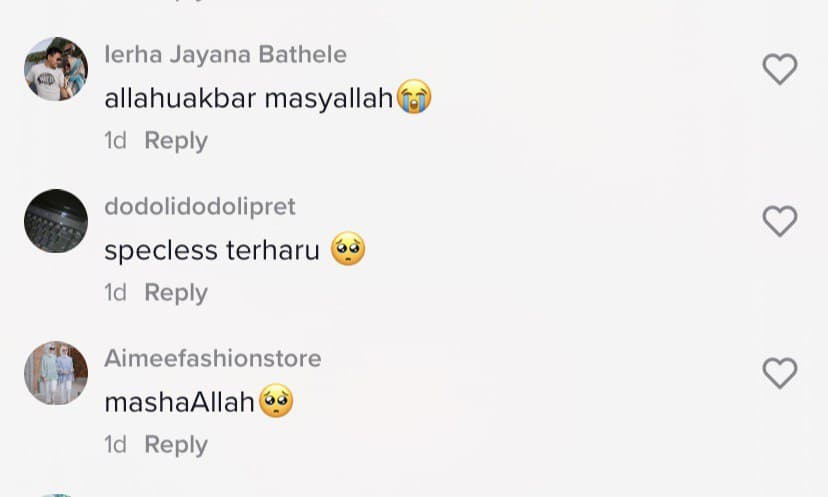Click the 1d timestamp under Aimeefashionstore's comment
Image resolution: width=828 pixels, height=497 pixels.
(115, 445)
